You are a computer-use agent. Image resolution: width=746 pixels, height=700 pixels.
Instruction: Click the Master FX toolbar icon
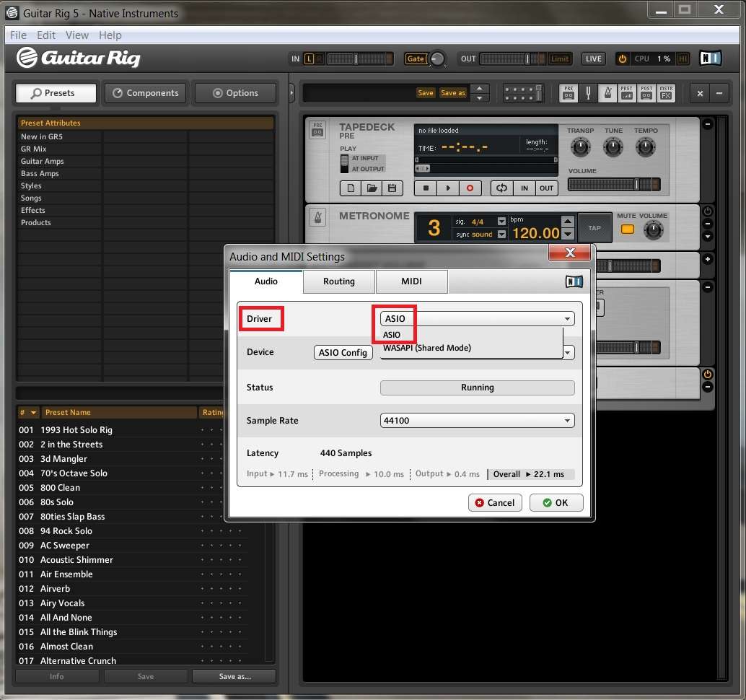665,93
